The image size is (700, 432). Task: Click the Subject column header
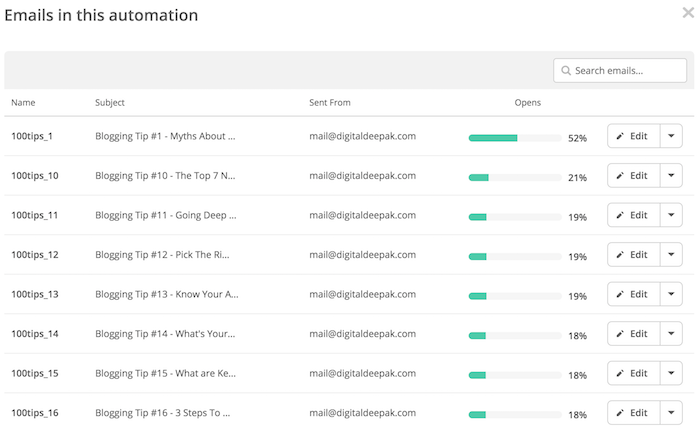110,103
